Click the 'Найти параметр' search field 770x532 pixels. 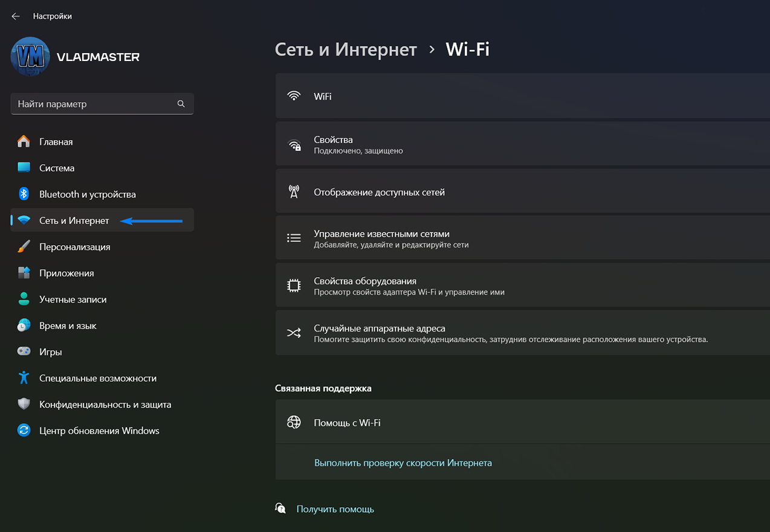point(94,104)
